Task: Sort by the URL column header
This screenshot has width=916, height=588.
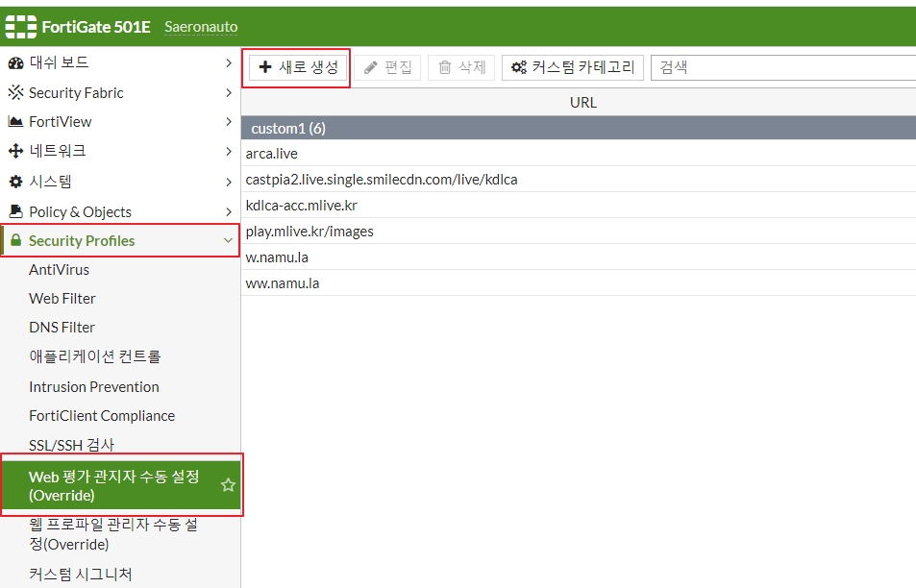Action: 583,103
